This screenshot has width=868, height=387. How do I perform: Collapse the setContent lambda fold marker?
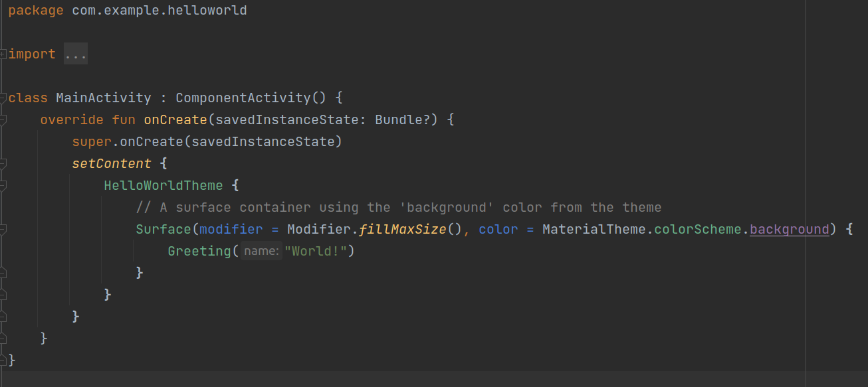coord(3,164)
